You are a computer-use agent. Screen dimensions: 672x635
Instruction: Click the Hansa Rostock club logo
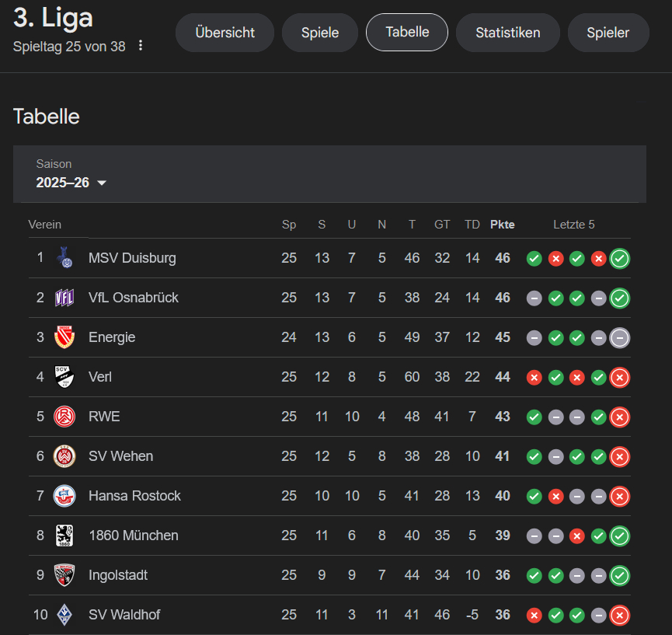coord(64,496)
